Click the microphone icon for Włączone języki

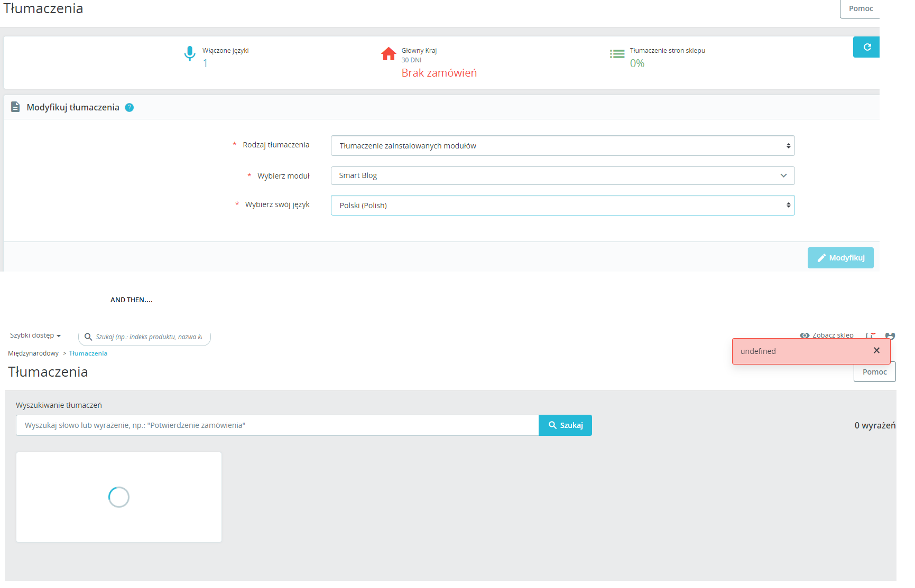point(189,54)
